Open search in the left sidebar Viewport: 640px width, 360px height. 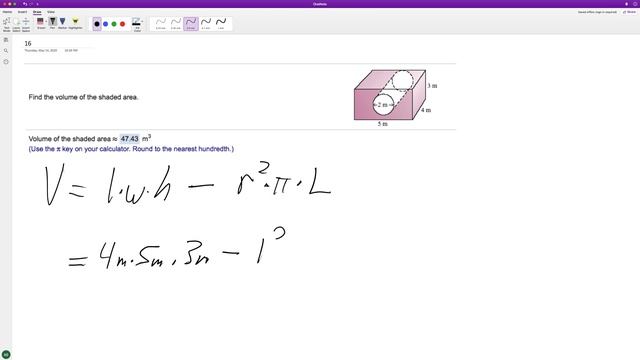pyautogui.click(x=6, y=51)
